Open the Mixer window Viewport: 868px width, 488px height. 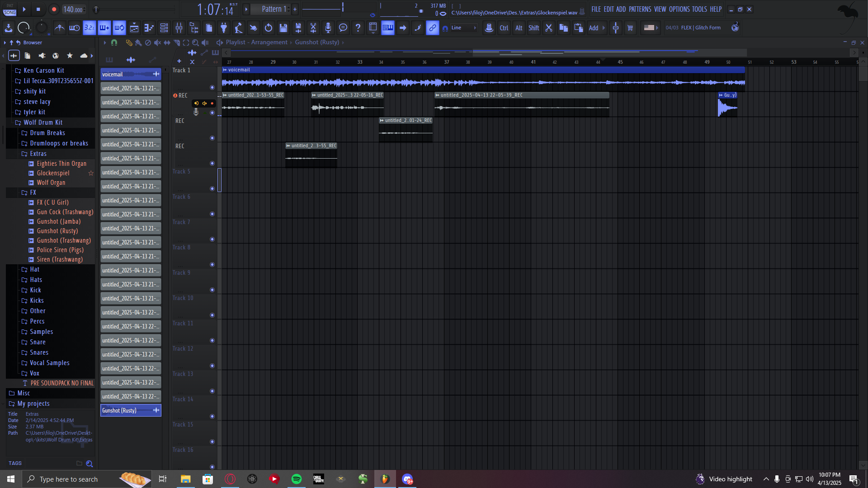tap(179, 28)
